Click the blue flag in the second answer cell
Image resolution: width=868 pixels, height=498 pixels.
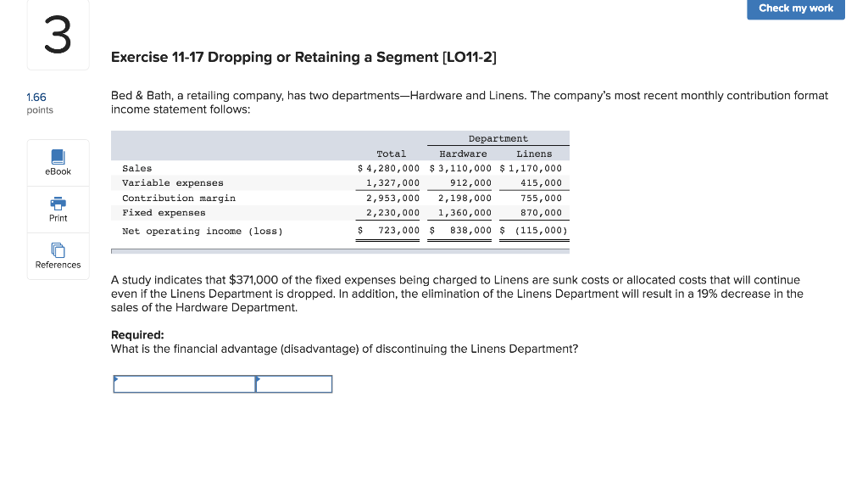coord(259,378)
